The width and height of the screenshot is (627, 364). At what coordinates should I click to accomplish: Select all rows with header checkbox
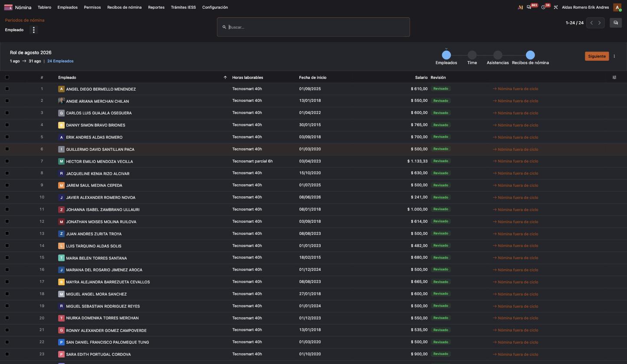(7, 78)
